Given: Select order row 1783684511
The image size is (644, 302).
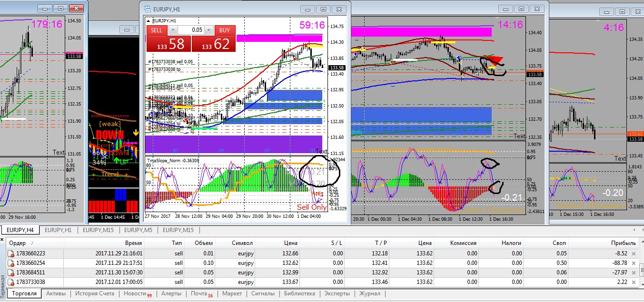Looking at the screenshot, I should [x=322, y=273].
